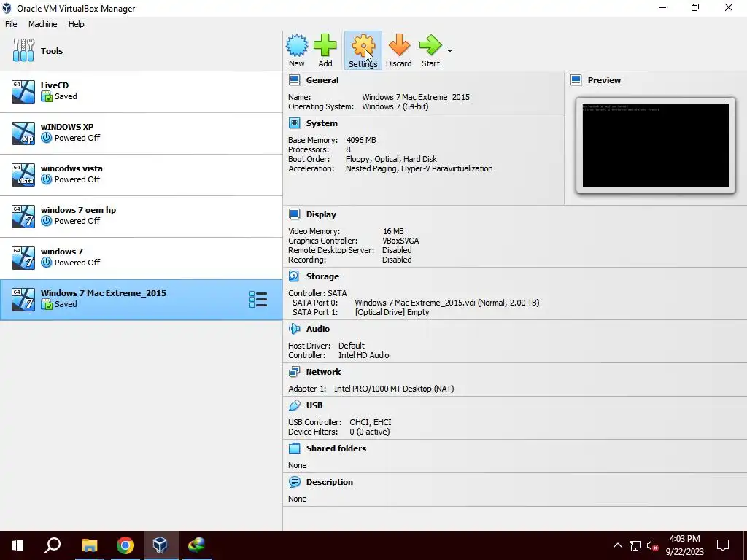Select the wincodws vista virtual machine
The height and width of the screenshot is (560, 747).
pos(141,174)
